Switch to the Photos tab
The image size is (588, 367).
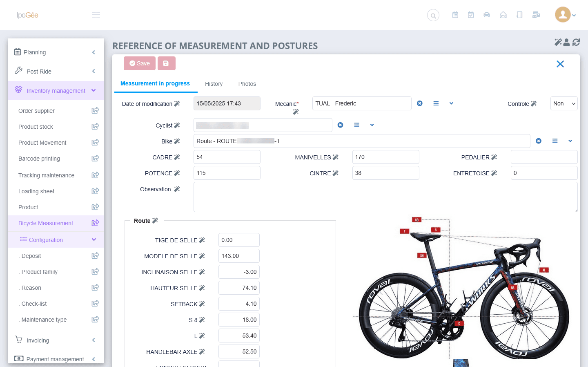coord(247,84)
